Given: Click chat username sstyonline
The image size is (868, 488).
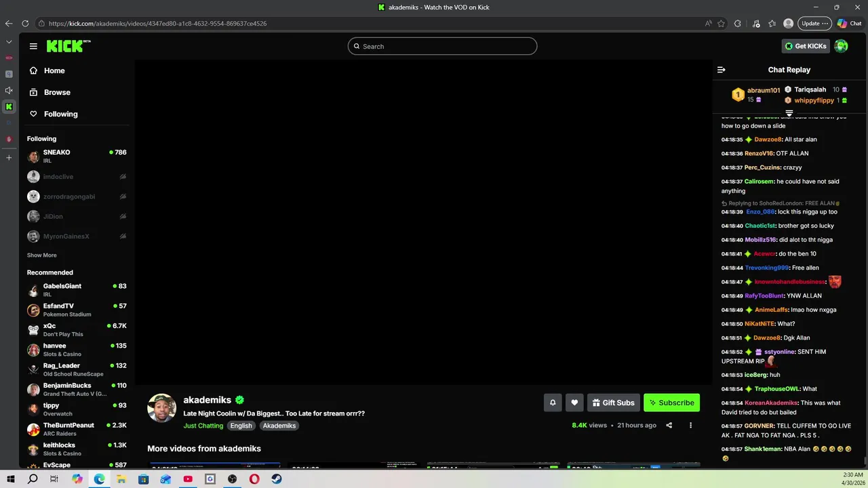Looking at the screenshot, I should tap(779, 352).
